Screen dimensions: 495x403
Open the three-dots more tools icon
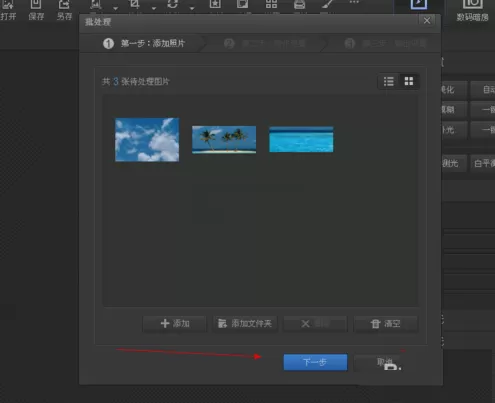(354, 3)
